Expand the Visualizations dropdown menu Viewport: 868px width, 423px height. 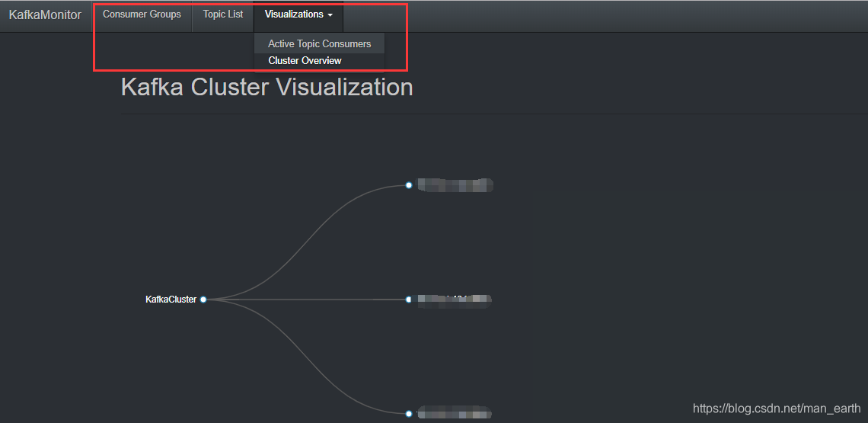tap(299, 14)
